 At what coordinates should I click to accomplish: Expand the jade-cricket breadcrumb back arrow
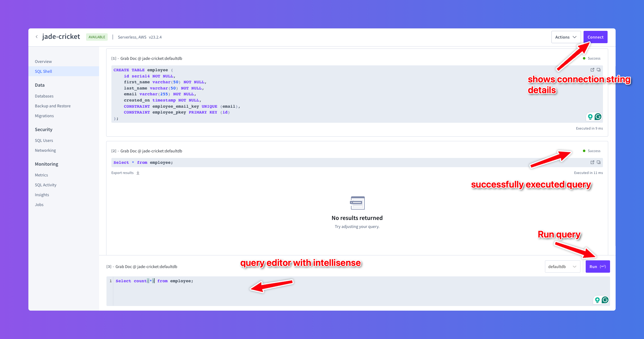[37, 37]
